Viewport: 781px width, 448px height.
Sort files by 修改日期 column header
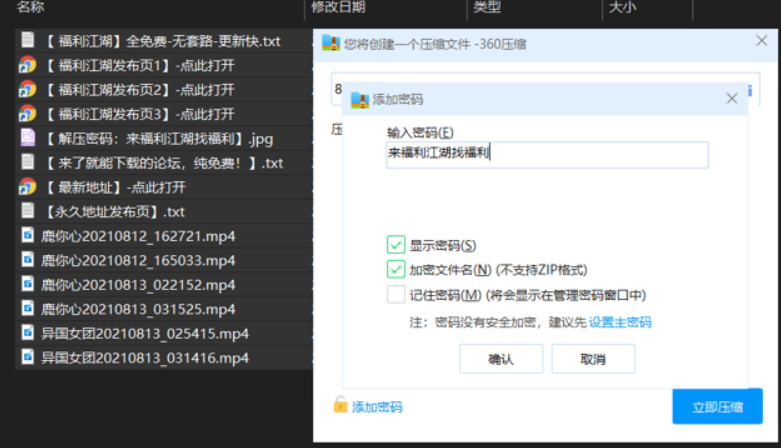pyautogui.click(x=338, y=8)
